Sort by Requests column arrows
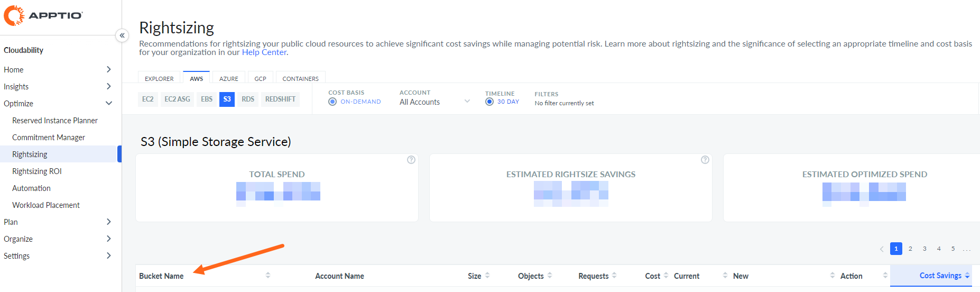980x292 pixels. click(614, 275)
